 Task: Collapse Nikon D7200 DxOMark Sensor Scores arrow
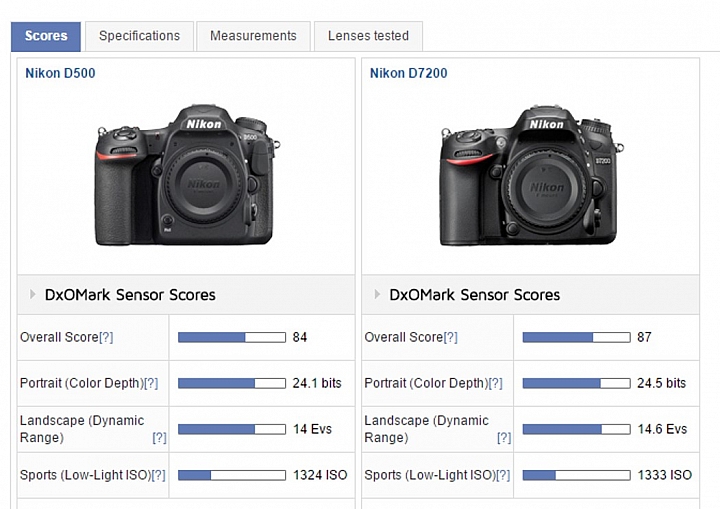coord(377,294)
